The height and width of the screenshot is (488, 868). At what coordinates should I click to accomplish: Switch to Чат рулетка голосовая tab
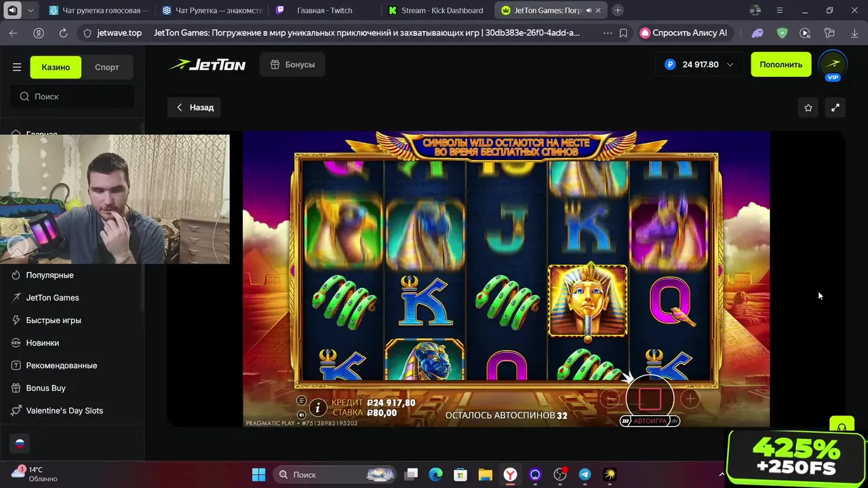[99, 10]
